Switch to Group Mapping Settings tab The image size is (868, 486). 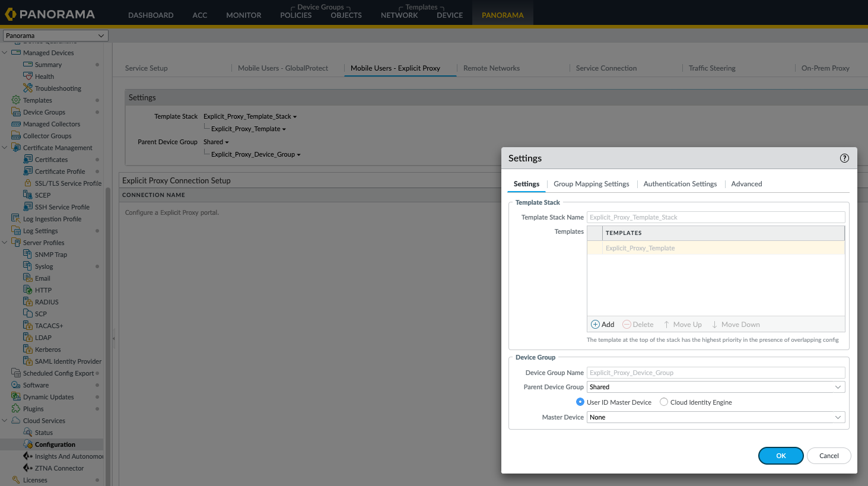pyautogui.click(x=591, y=184)
